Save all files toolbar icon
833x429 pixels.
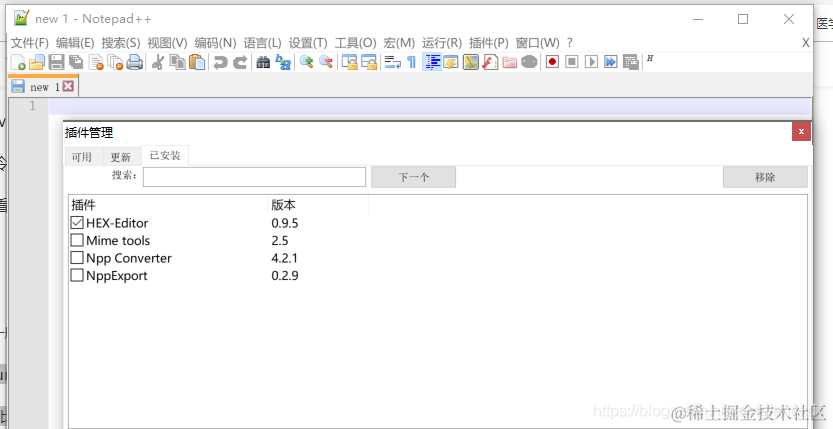[x=76, y=62]
